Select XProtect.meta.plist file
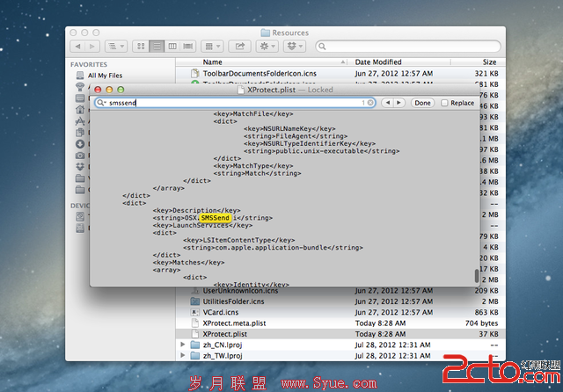 [x=234, y=323]
